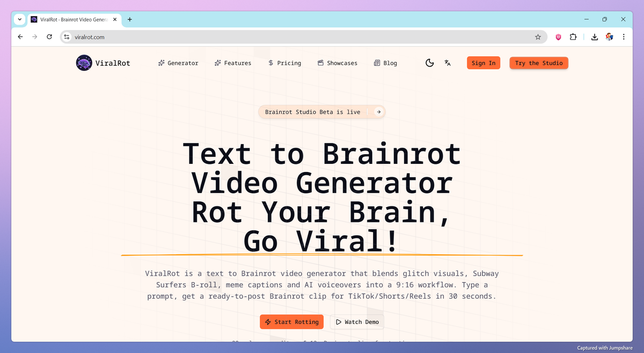Open the language switcher icon
This screenshot has width=644, height=353.
[448, 63]
